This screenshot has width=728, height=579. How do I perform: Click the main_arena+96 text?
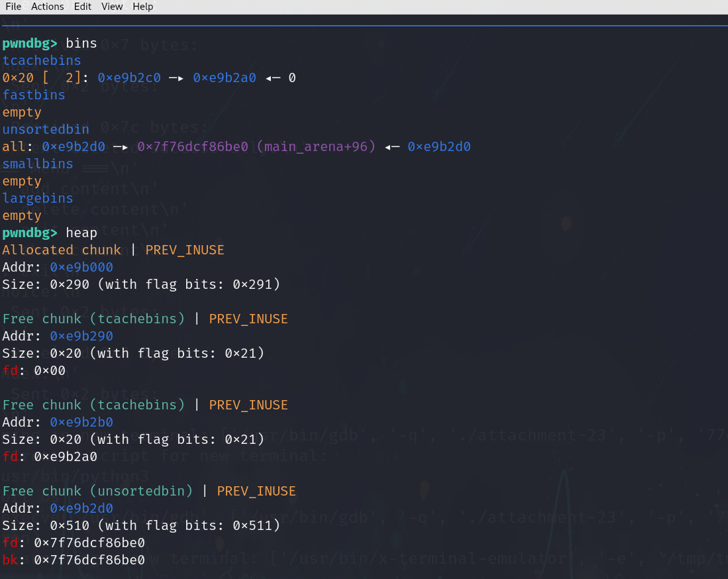pyautogui.click(x=316, y=146)
